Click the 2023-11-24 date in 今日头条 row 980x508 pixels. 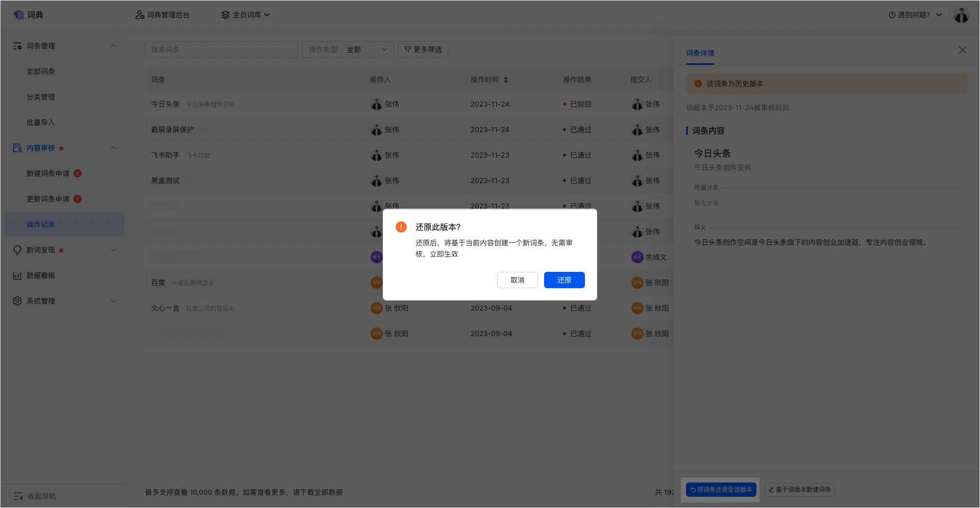click(490, 104)
